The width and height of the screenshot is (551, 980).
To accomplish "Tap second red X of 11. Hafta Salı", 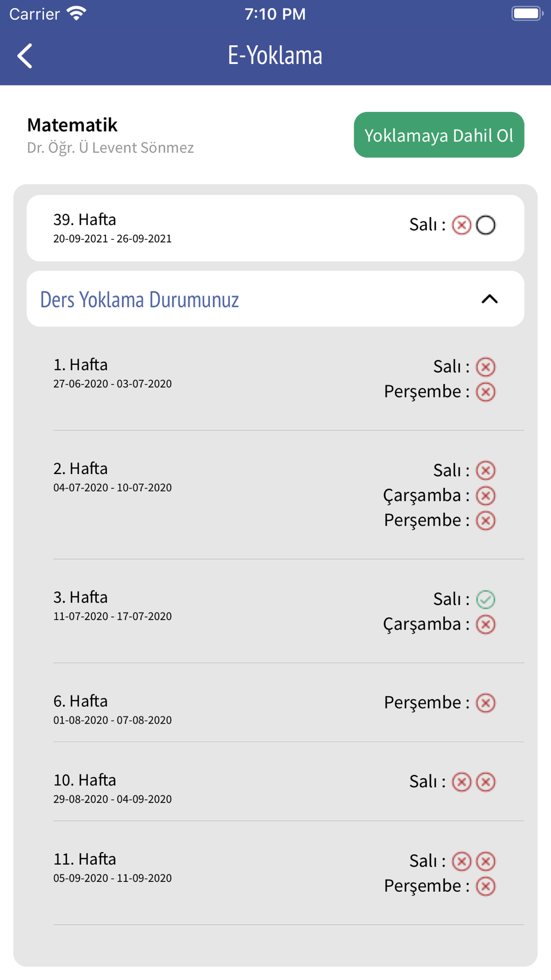I will tap(485, 861).
